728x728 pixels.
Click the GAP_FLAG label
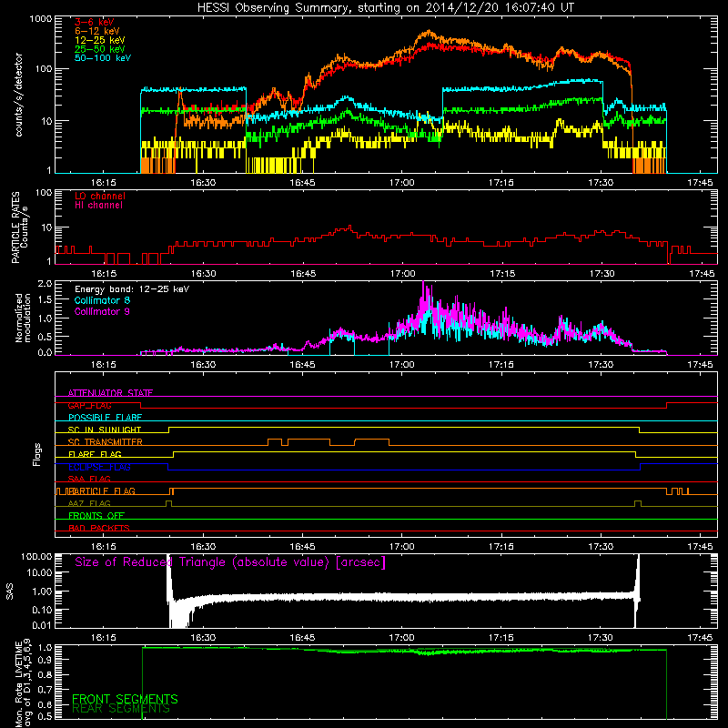point(89,405)
